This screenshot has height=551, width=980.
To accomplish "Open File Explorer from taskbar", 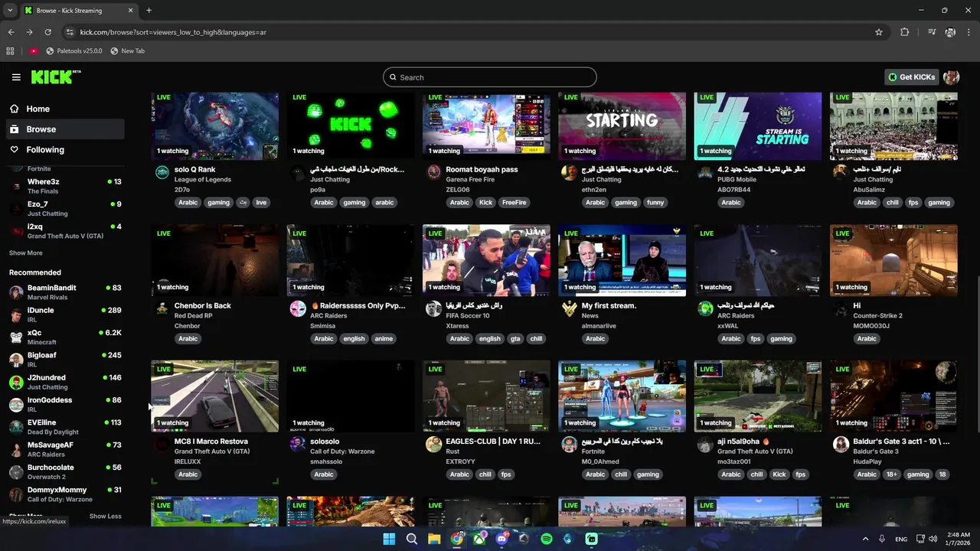I will [x=434, y=539].
